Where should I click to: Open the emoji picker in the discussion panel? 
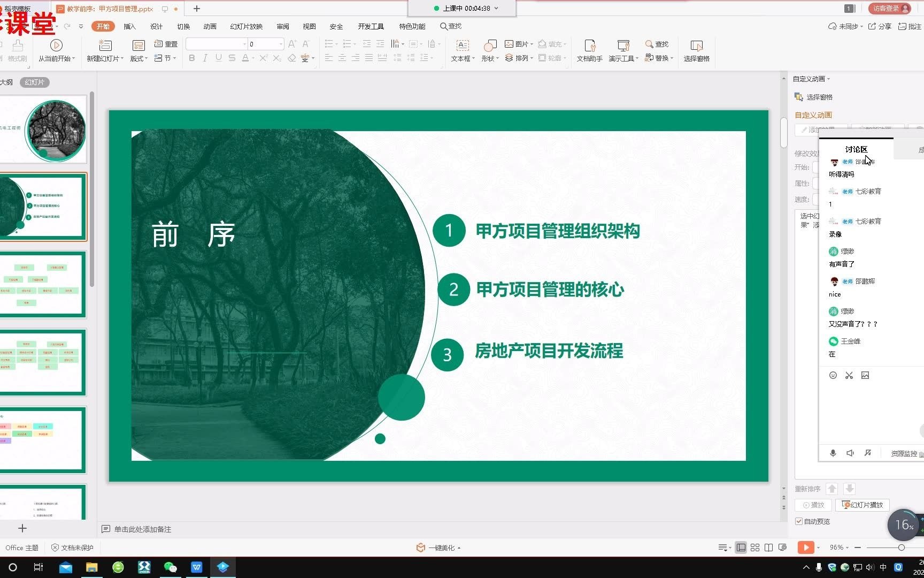(x=833, y=375)
